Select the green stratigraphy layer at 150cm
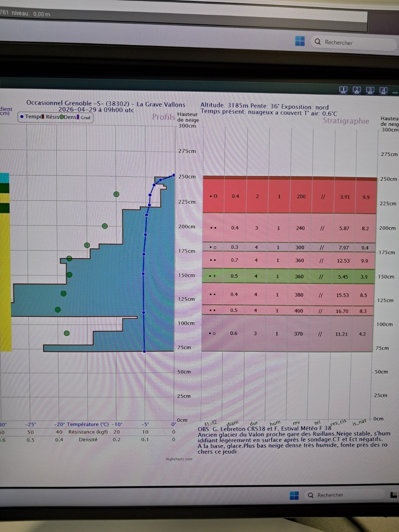 (289, 276)
